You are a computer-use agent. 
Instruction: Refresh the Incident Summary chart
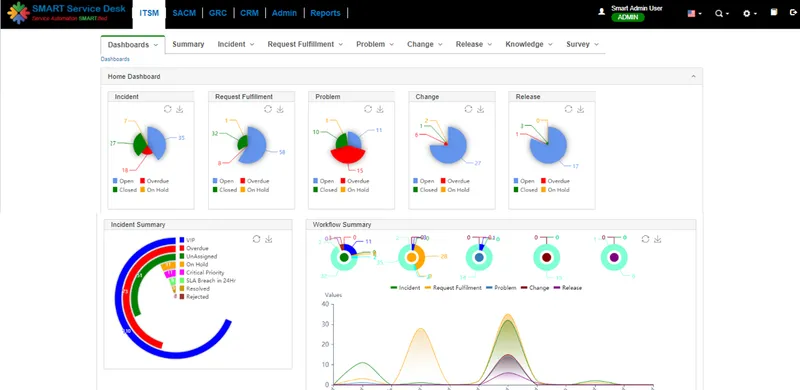(x=257, y=239)
